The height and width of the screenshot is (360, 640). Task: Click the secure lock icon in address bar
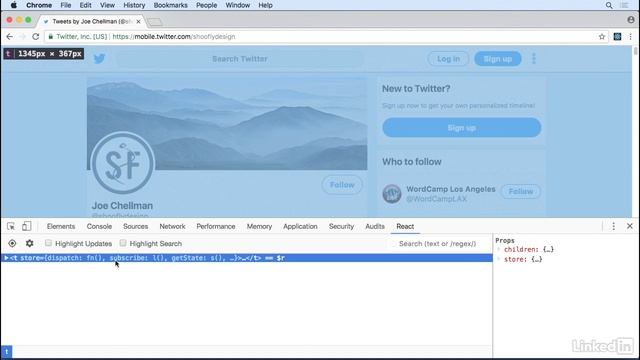point(51,37)
